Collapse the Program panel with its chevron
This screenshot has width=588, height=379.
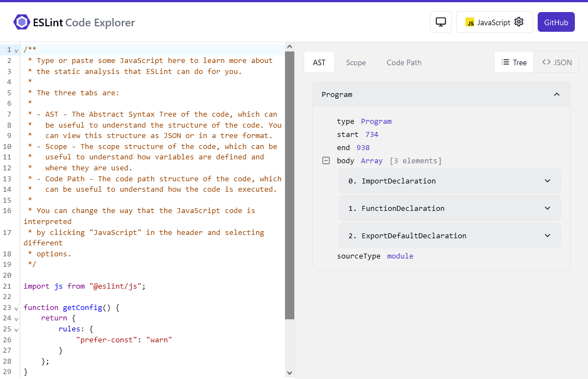pos(557,94)
